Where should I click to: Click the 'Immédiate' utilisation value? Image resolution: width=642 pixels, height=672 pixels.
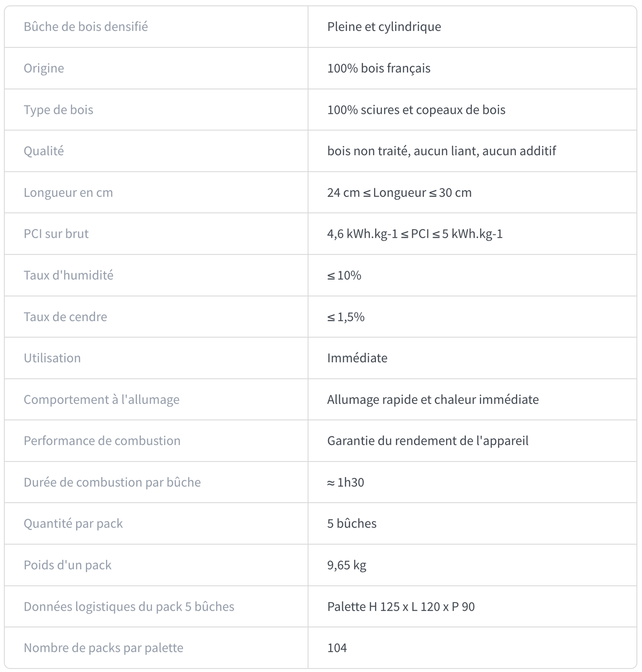click(x=357, y=358)
